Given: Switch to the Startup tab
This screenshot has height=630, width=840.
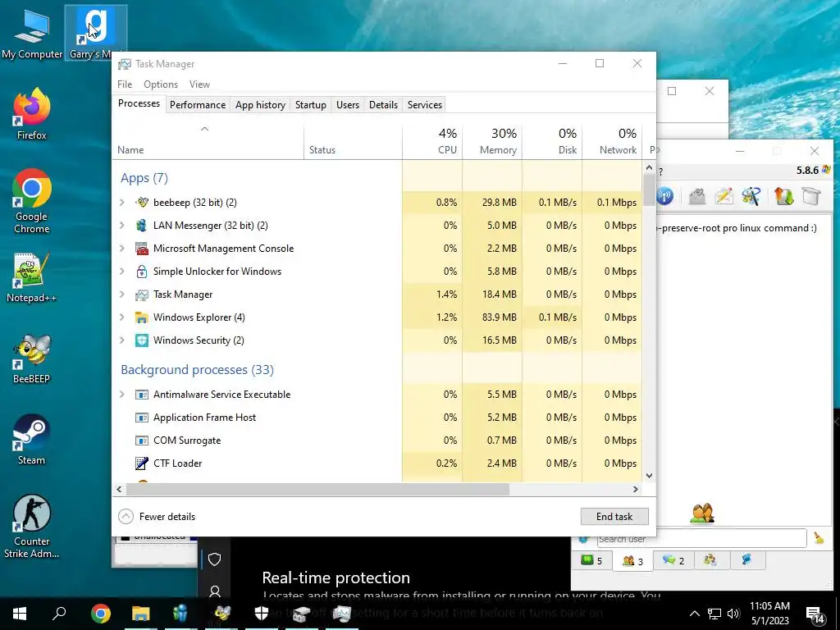Looking at the screenshot, I should pos(311,105).
